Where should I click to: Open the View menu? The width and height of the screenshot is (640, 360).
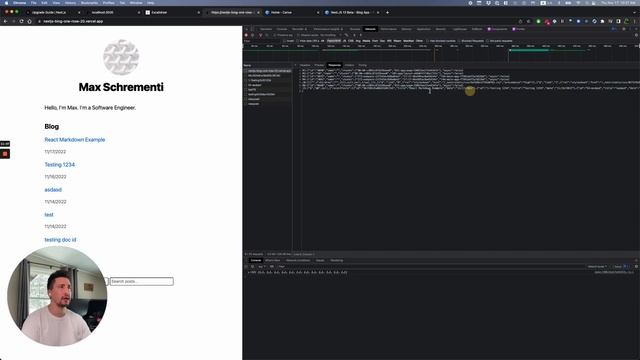56,3
